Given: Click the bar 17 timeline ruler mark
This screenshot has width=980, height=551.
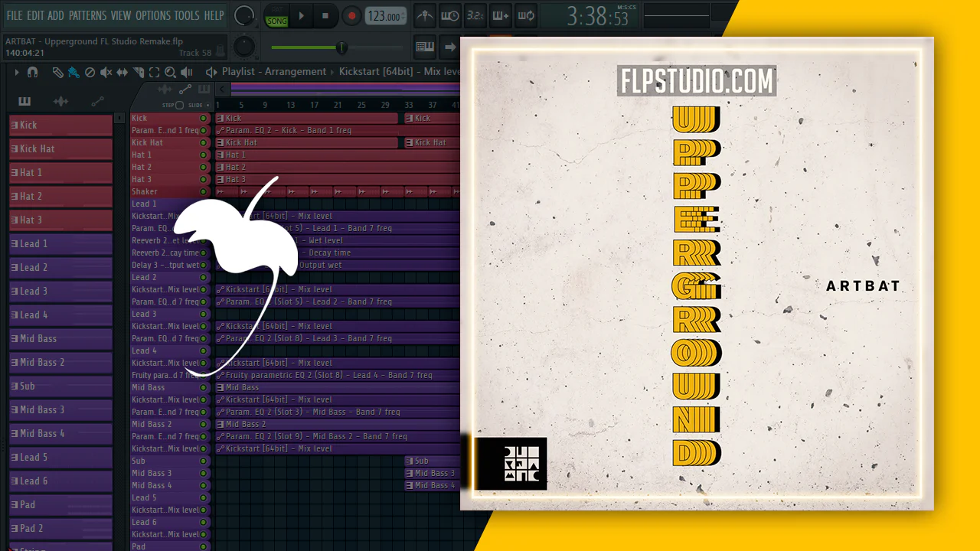Looking at the screenshot, I should (314, 105).
